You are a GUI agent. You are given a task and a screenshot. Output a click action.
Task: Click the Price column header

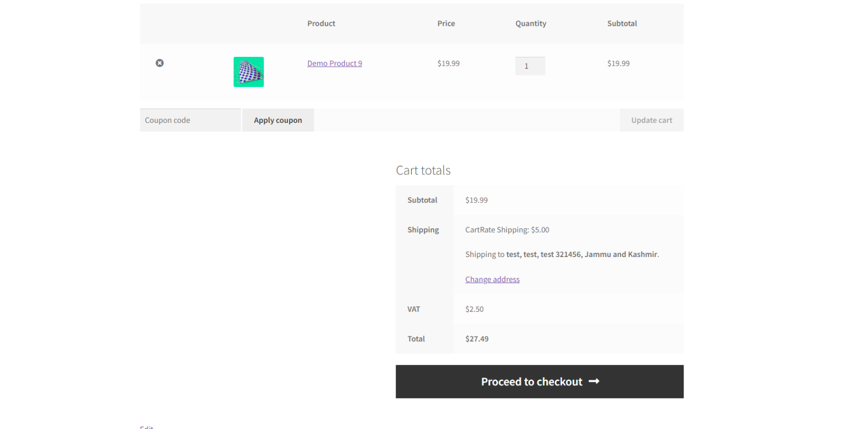click(x=446, y=23)
